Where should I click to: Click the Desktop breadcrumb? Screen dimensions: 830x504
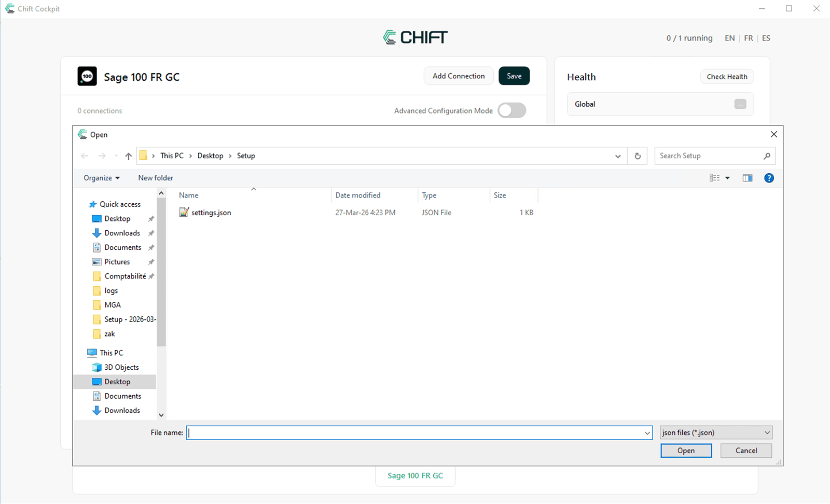210,156
